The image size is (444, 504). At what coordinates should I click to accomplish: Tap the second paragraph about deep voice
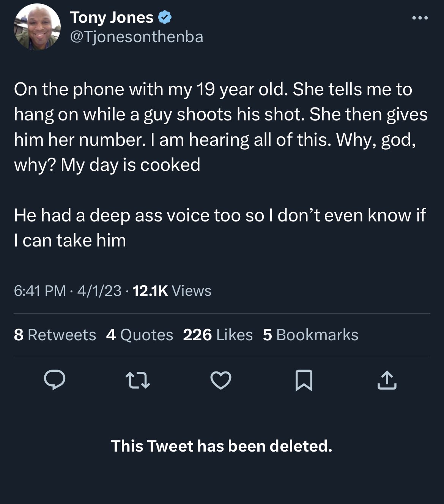click(x=220, y=228)
